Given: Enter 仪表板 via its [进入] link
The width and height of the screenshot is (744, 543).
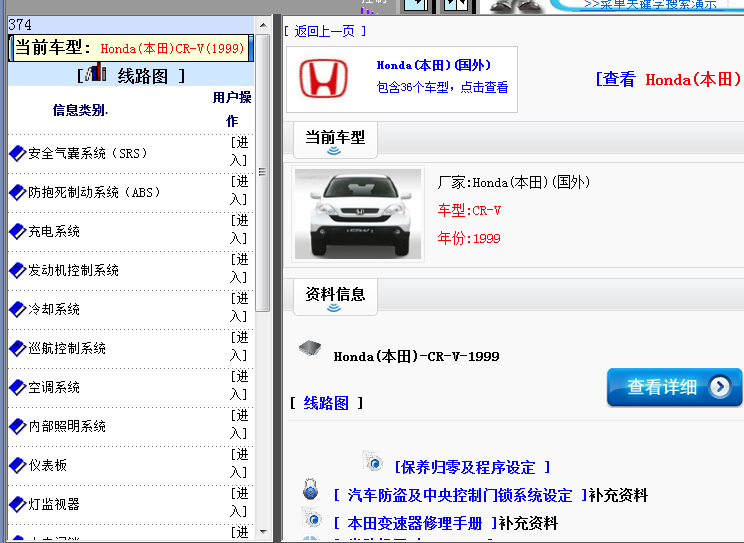Looking at the screenshot, I should 240,463.
